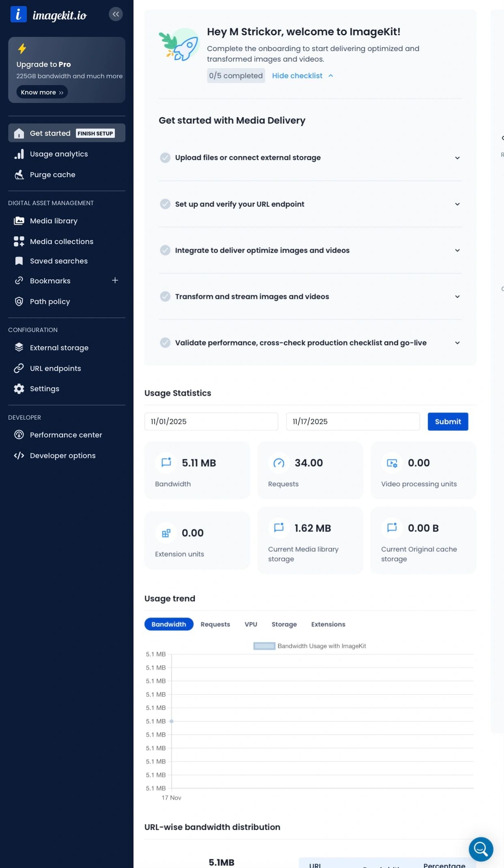Click the Media library storage card icon

click(279, 528)
